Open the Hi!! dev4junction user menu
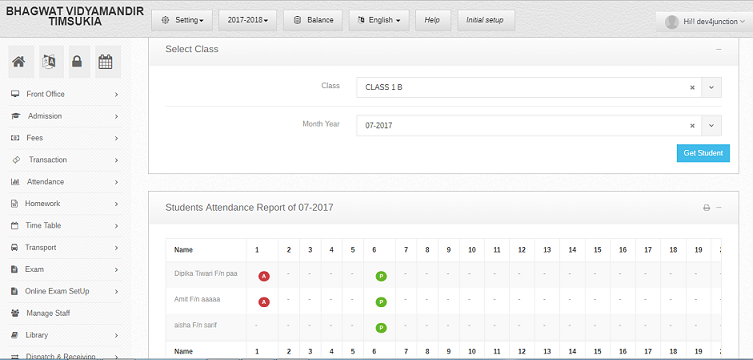Viewport: 753px width, 360px height. click(704, 22)
